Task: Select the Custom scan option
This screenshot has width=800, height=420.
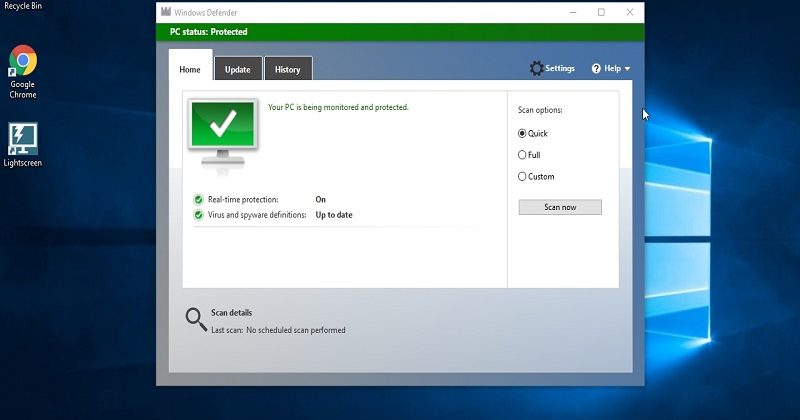Action: 522,177
